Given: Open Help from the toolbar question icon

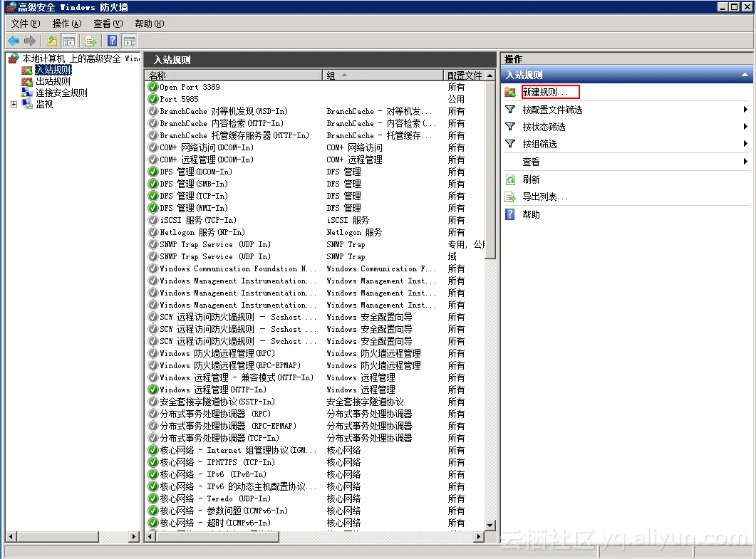Looking at the screenshot, I should 113,41.
